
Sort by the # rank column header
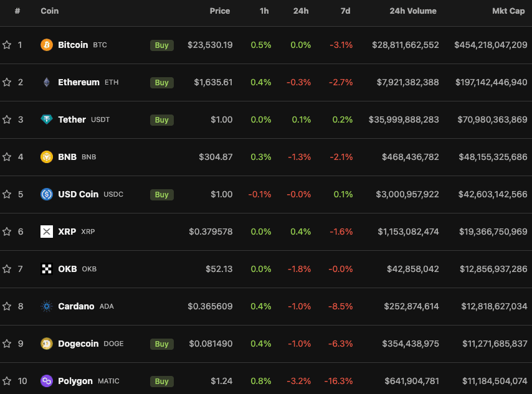click(x=17, y=11)
